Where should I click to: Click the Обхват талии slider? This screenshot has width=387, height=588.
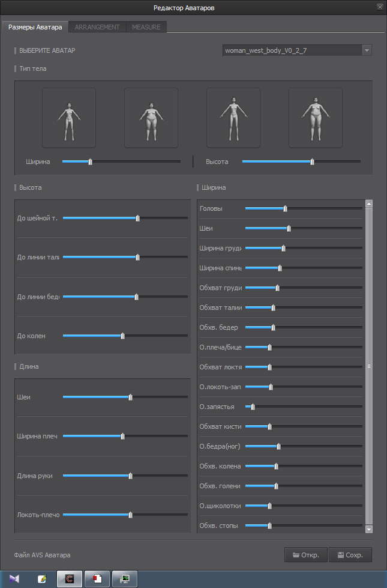coord(304,308)
